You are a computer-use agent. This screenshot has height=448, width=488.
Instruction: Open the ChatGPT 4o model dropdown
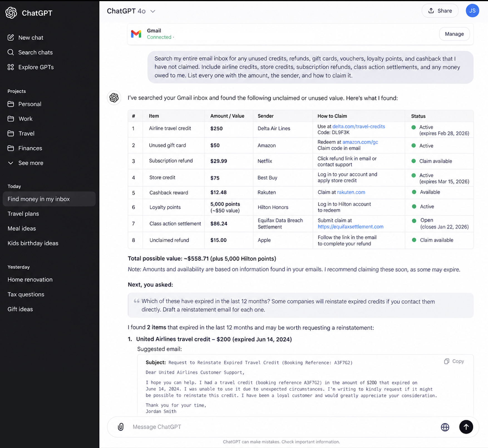coord(131,11)
